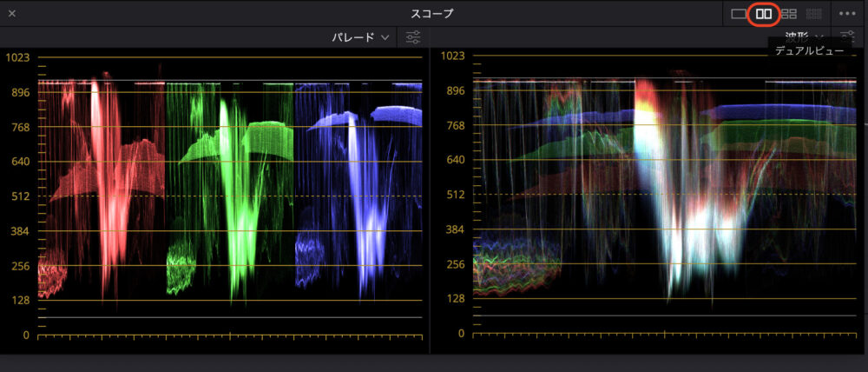Image resolution: width=868 pixels, height=372 pixels.
Task: Open parade scope settings sliders icon
Action: pos(413,37)
